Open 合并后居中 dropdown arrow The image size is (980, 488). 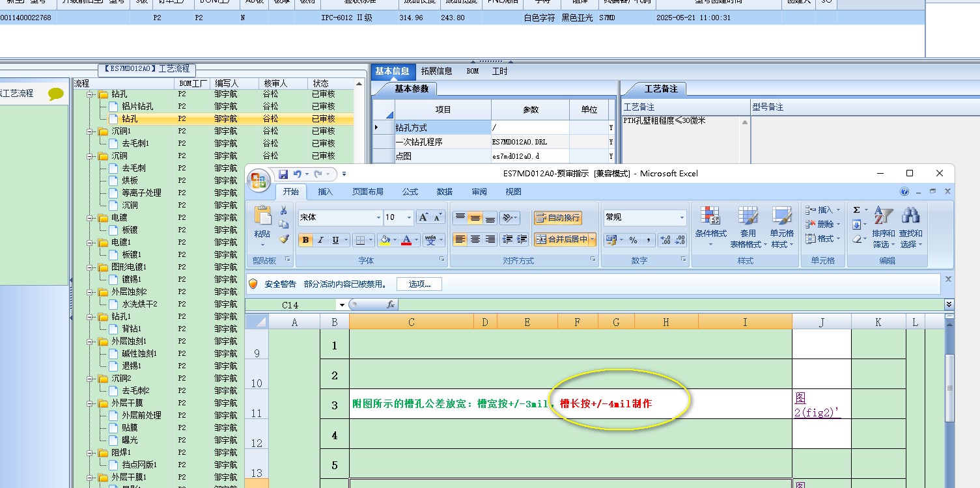click(593, 239)
